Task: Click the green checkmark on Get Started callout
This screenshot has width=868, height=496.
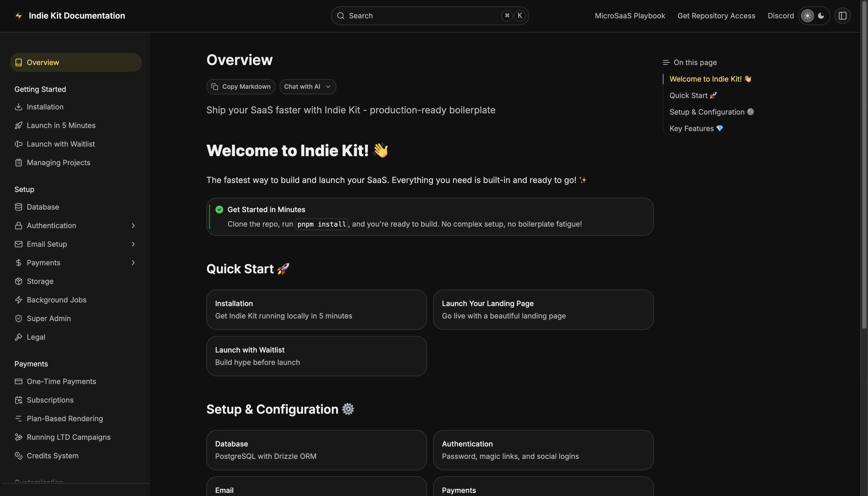Action: tap(219, 209)
